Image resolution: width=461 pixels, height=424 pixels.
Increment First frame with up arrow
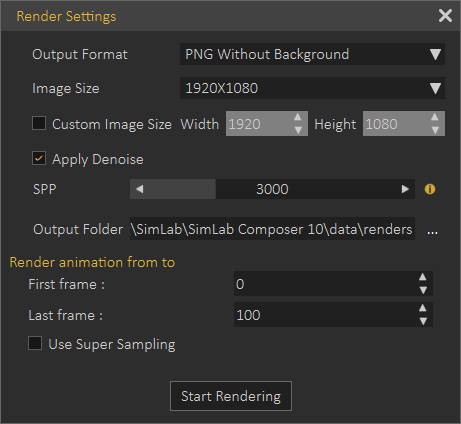pos(423,277)
